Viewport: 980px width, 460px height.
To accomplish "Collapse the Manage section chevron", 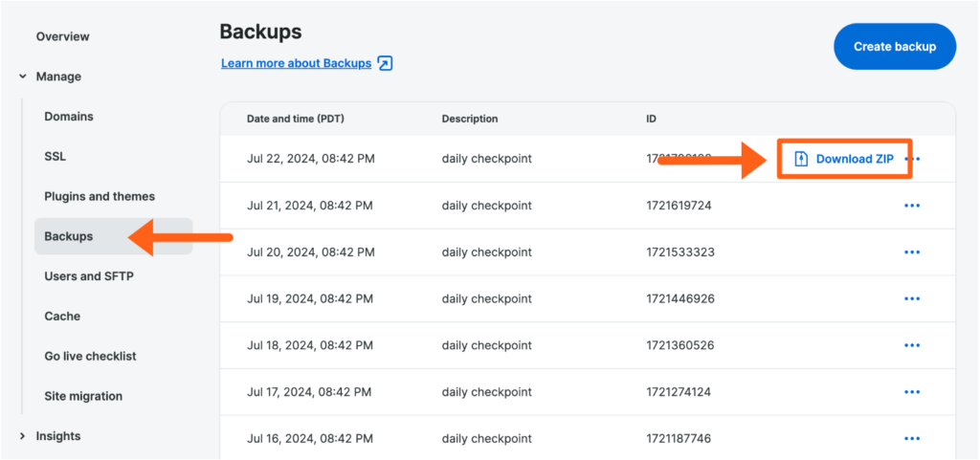I will click(22, 77).
